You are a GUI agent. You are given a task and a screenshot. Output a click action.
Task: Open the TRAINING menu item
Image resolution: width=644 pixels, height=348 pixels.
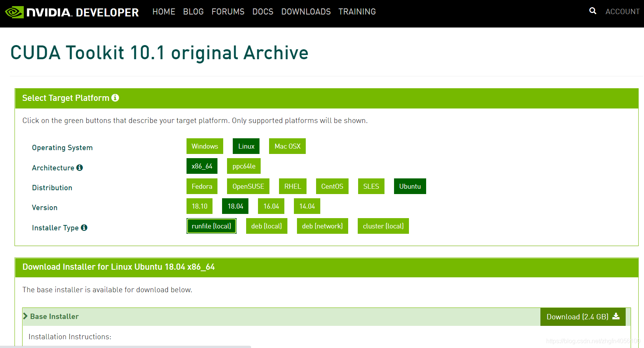(357, 12)
